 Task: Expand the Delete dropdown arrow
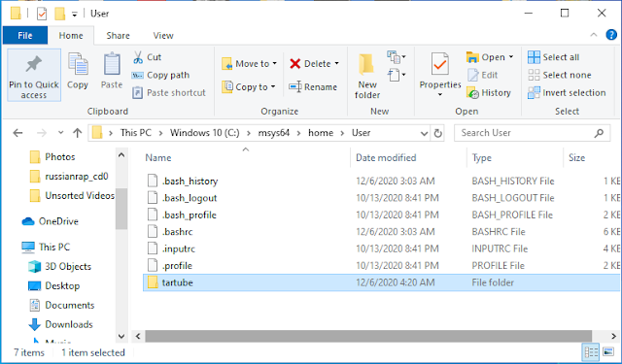click(x=337, y=64)
